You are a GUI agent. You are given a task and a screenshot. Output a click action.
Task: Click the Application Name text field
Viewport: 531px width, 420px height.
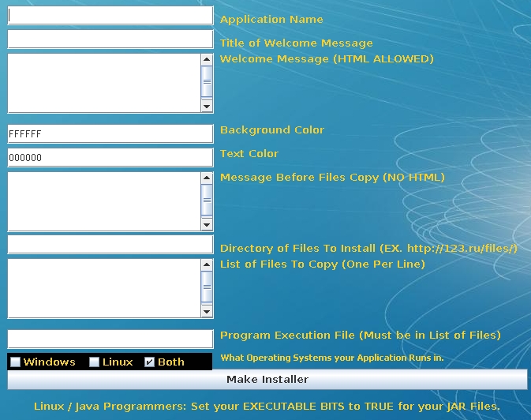coord(110,16)
